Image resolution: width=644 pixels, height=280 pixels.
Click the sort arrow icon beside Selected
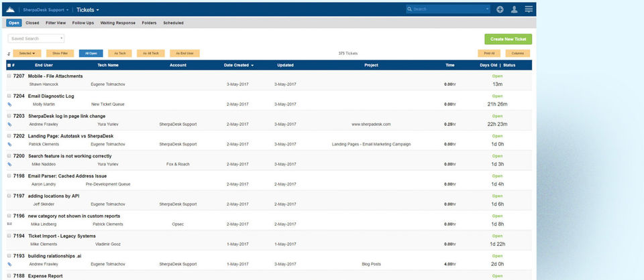(9, 54)
